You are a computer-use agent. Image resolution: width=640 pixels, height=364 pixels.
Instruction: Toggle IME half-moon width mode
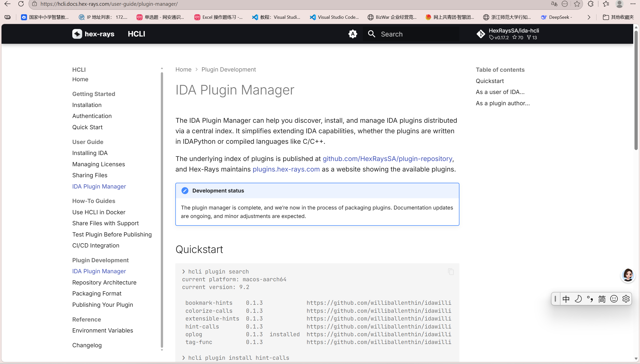click(x=578, y=299)
